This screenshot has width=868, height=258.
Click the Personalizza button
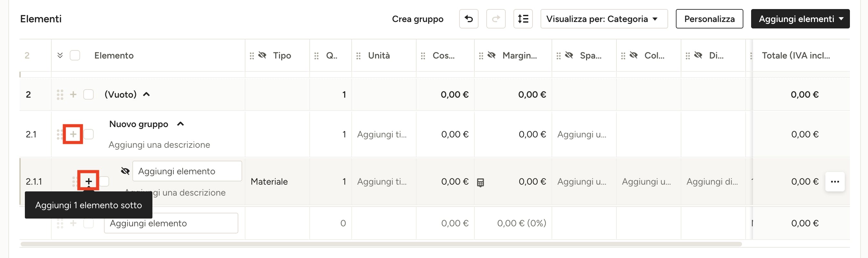(x=709, y=19)
